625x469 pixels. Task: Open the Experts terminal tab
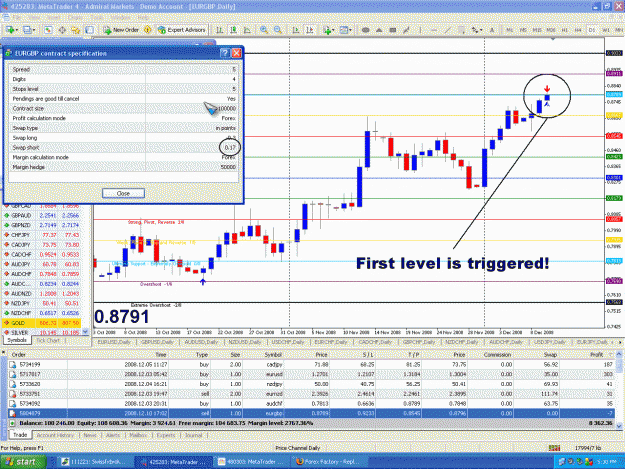point(165,435)
